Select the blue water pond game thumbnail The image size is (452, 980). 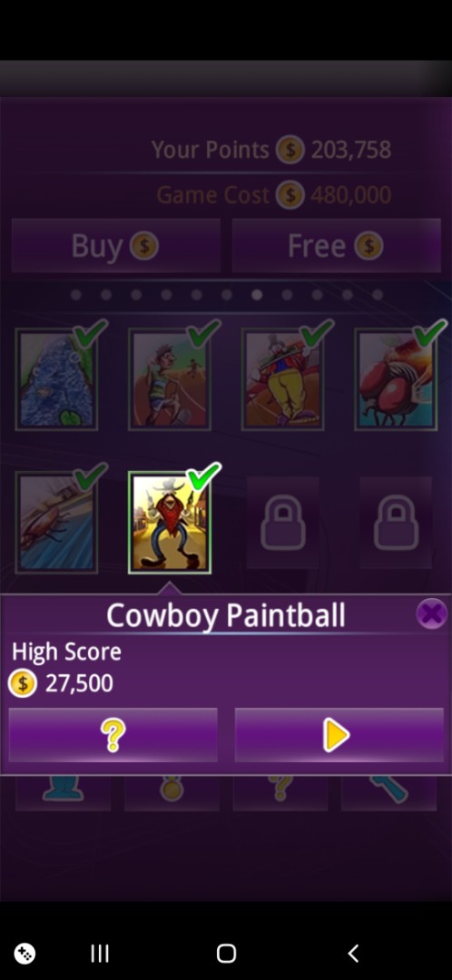point(56,379)
